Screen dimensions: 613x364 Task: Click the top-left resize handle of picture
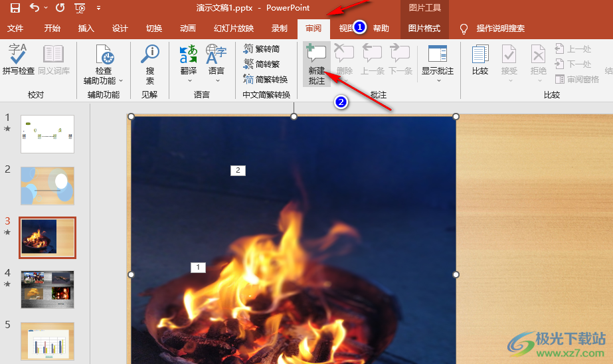point(131,116)
